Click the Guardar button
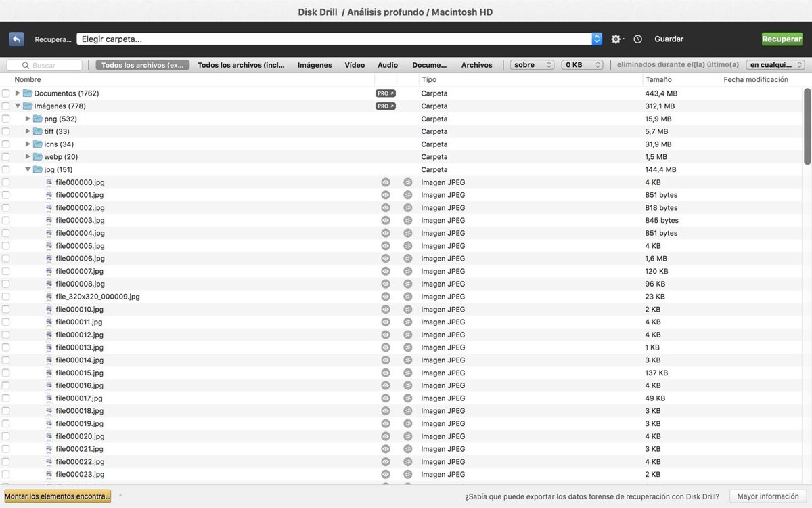The image size is (812, 508). [669, 39]
